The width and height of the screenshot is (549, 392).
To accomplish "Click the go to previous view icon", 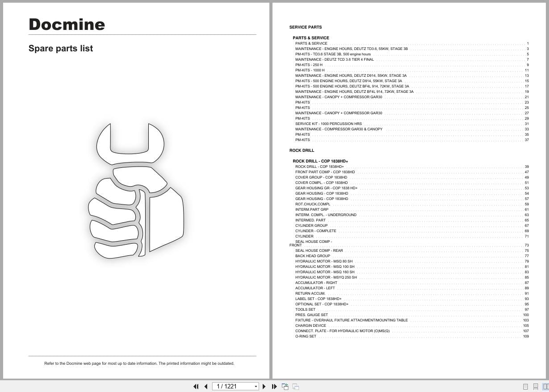I will 285,387.
